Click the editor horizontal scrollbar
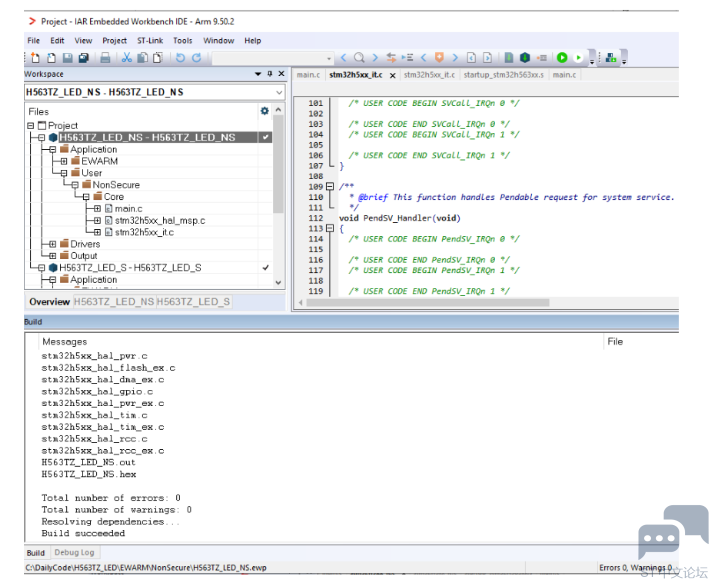717x588 pixels. click(x=428, y=302)
